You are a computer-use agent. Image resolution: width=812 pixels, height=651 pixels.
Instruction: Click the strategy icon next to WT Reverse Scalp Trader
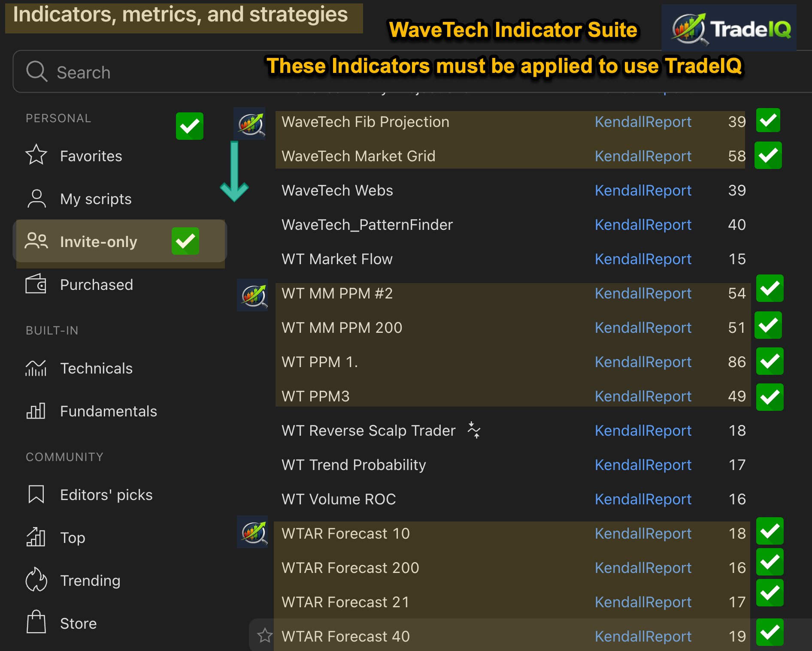[x=473, y=431]
